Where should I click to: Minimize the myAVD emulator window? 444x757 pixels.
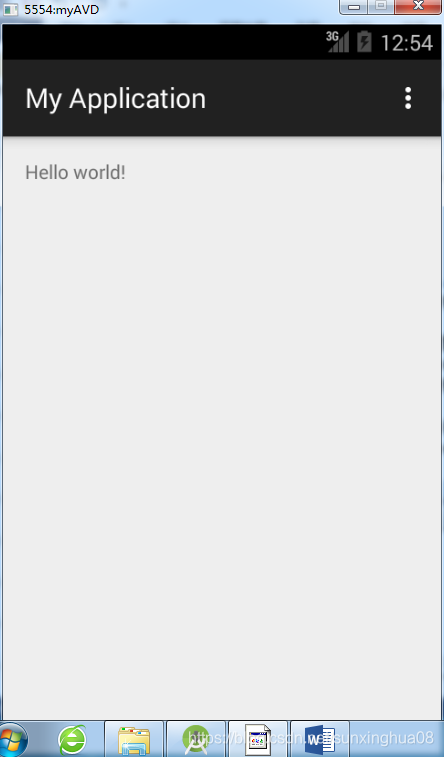tap(354, 7)
